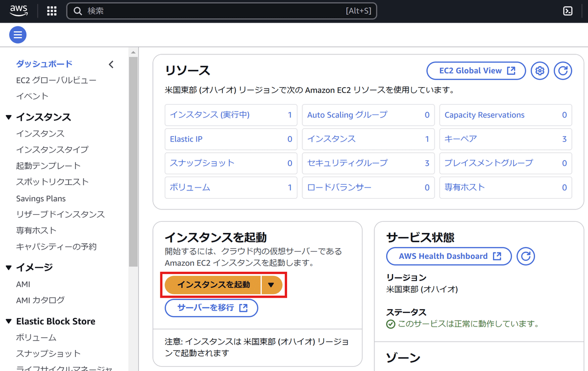
Task: Refresh the サービス状態 panel
Action: tap(525, 256)
